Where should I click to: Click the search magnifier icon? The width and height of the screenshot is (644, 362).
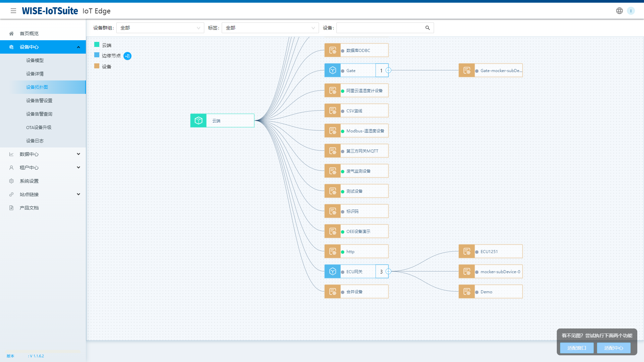point(427,28)
